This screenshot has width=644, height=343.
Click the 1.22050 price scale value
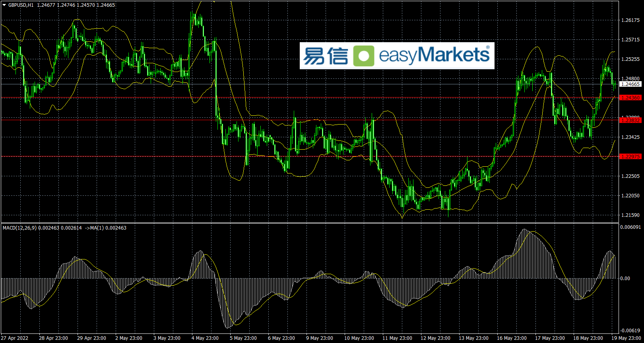[630, 196]
